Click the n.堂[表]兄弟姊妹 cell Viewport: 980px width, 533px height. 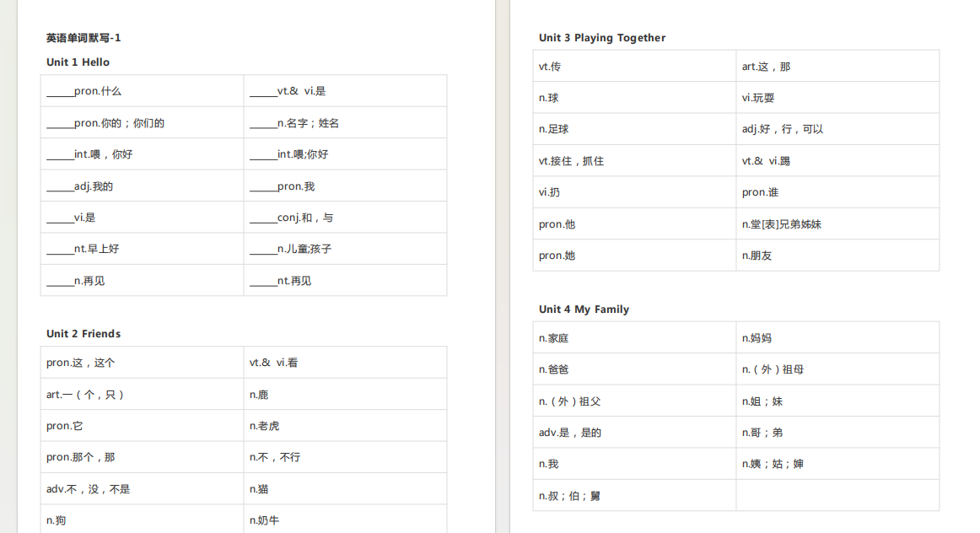tap(837, 223)
